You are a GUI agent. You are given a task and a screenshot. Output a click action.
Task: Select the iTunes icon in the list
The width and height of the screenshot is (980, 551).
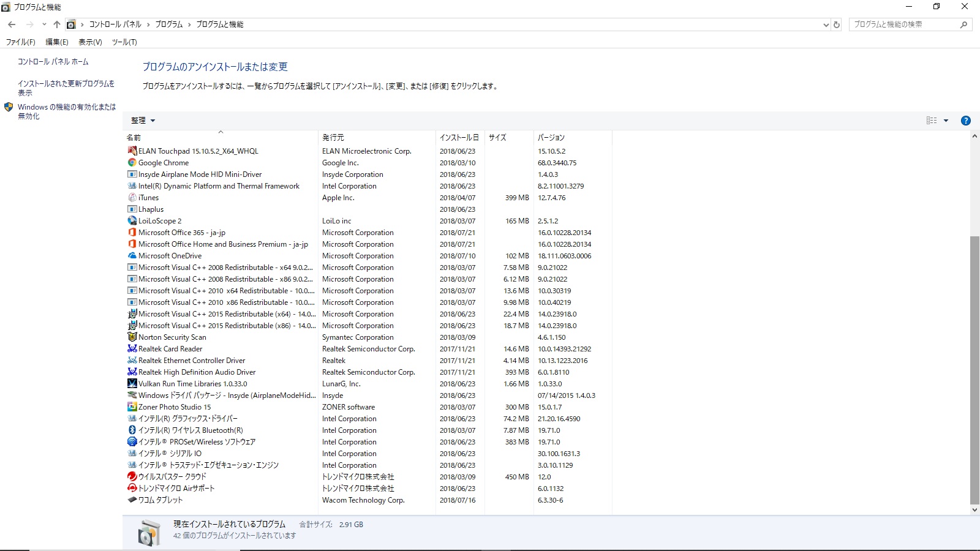click(x=132, y=198)
